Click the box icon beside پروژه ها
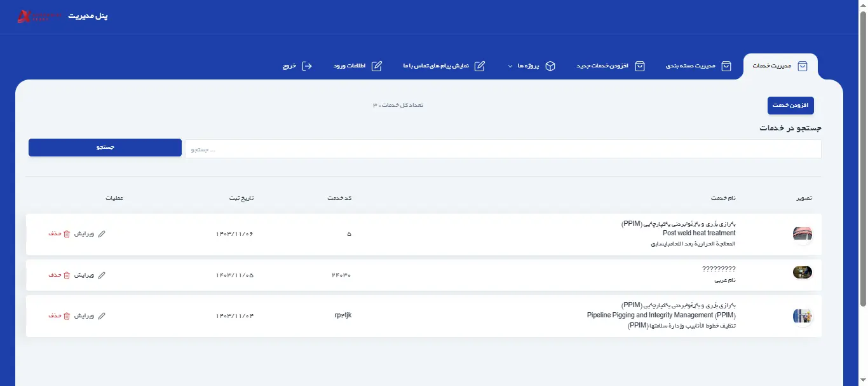 point(550,66)
